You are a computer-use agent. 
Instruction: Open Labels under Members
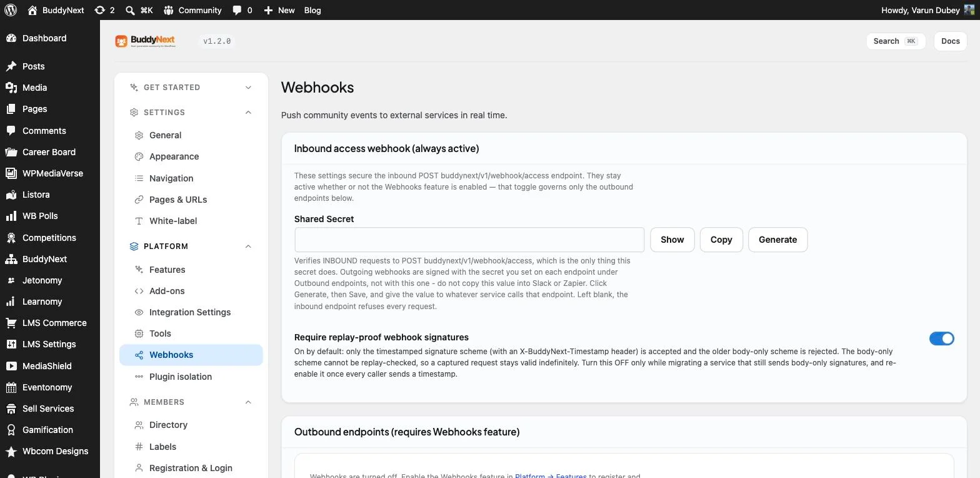pos(191,447)
